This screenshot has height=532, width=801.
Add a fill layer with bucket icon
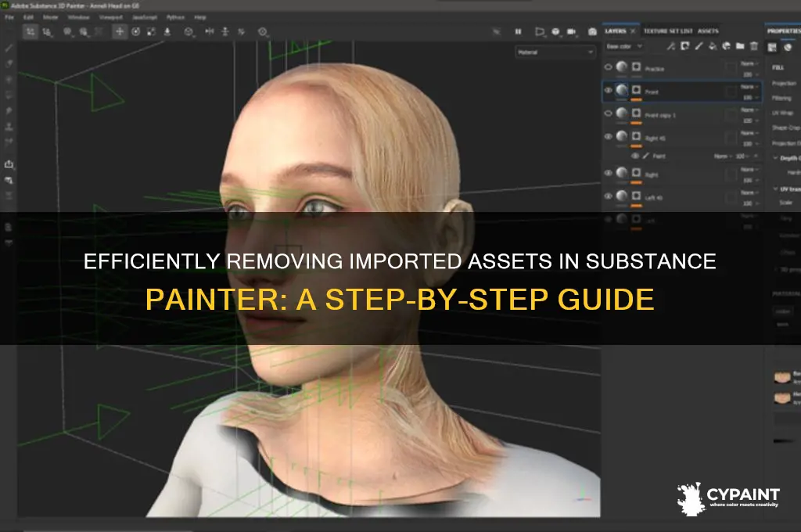[x=713, y=46]
